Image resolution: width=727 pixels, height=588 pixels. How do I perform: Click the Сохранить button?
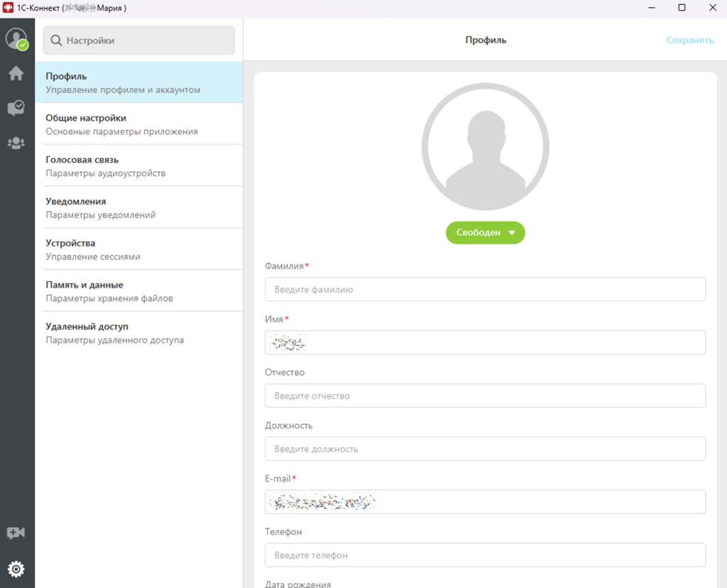[x=689, y=40]
